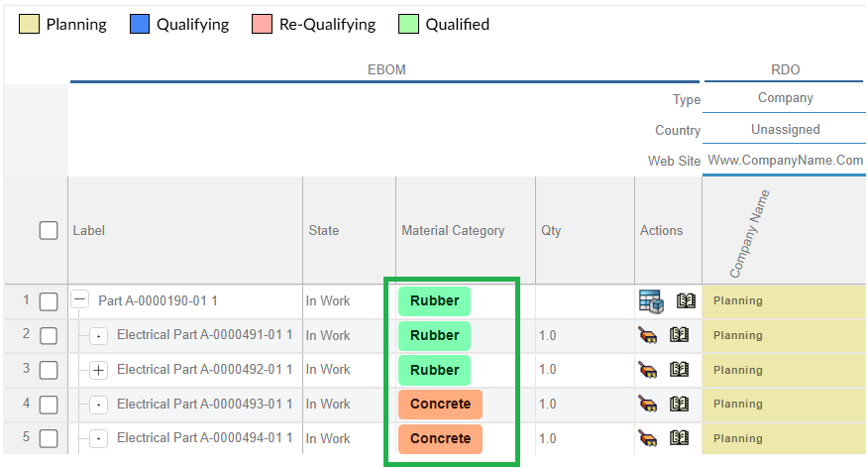Viewport: 868px width, 468px height.
Task: Click the green Qualified legend swatch
Action: tap(407, 25)
